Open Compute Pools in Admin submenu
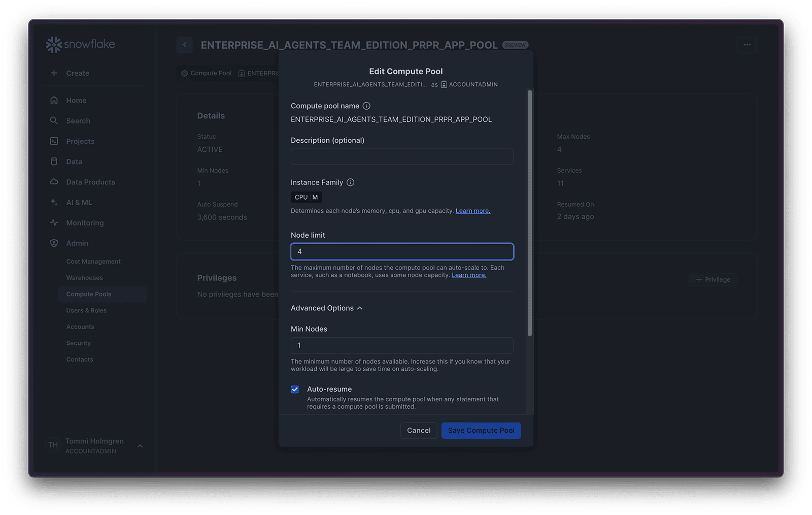812x515 pixels. pos(89,294)
